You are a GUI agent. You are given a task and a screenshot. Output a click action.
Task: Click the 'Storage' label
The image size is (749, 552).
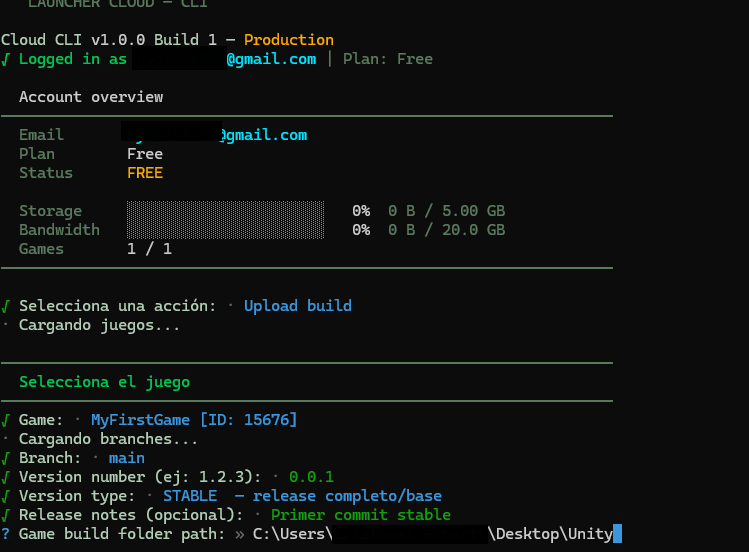click(x=50, y=211)
